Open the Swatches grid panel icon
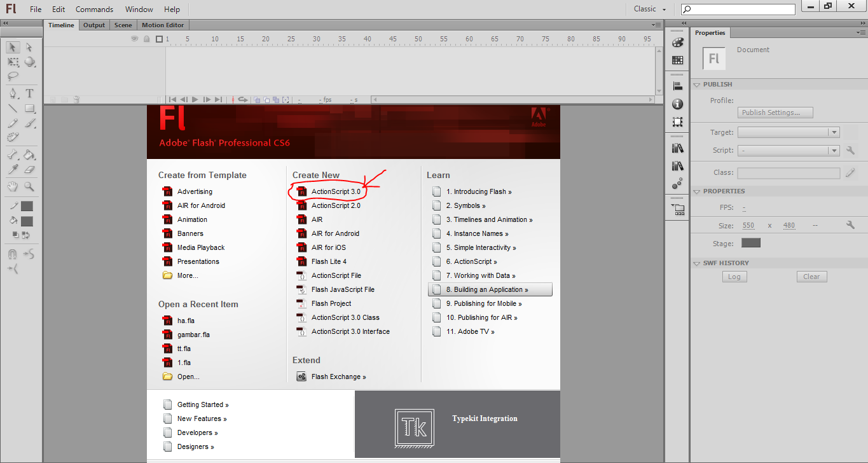The image size is (868, 463). 677,60
